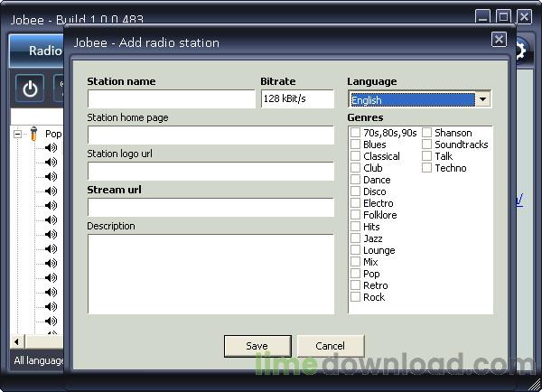Focus the Station name input field
The image size is (542, 392).
(171, 99)
